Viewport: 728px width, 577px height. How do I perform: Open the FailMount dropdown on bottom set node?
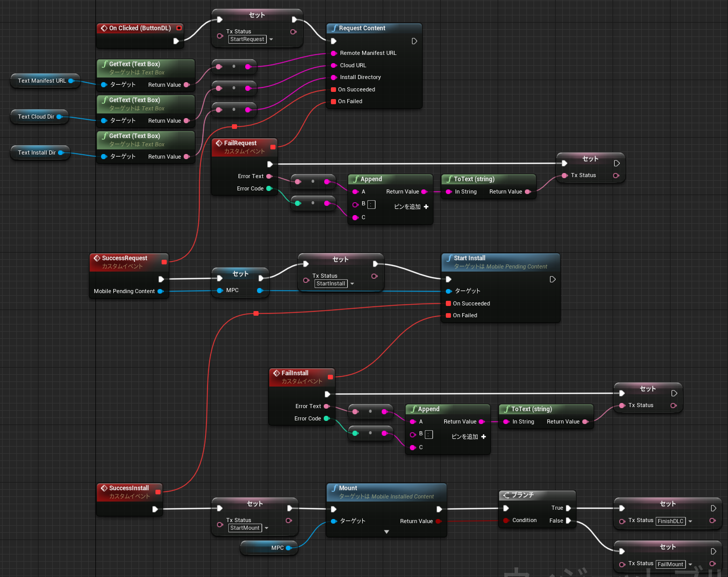point(690,564)
